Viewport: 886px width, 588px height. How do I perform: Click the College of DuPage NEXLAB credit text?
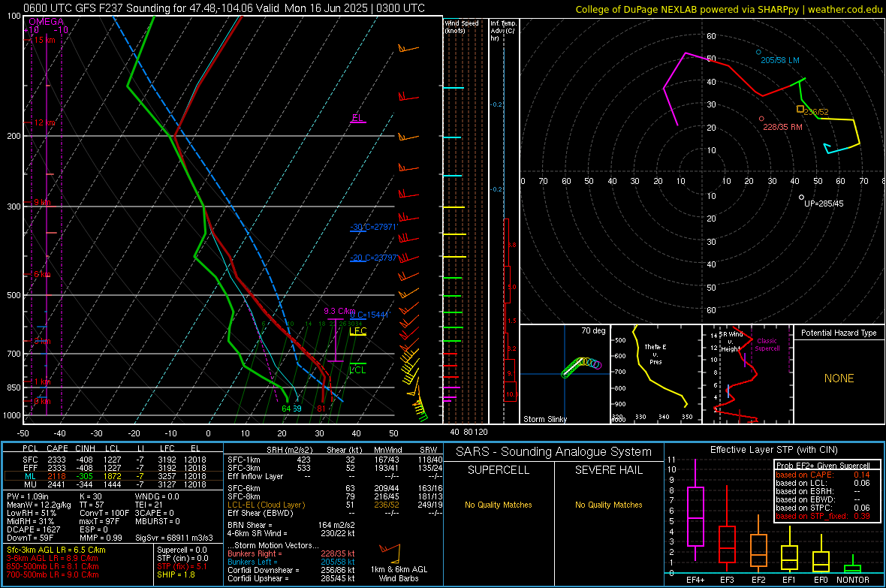pyautogui.click(x=728, y=9)
